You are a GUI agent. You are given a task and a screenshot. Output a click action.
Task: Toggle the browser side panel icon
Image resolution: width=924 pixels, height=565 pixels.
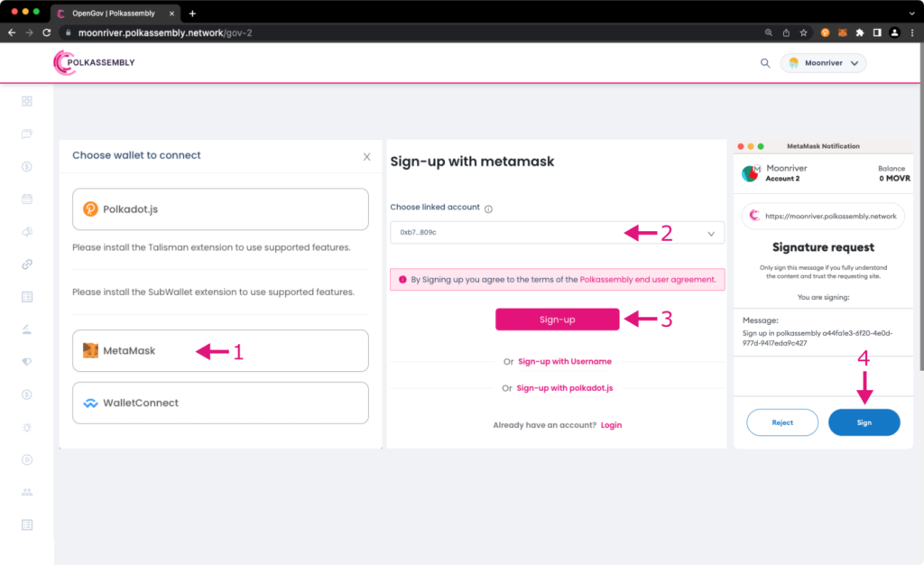pyautogui.click(x=877, y=33)
